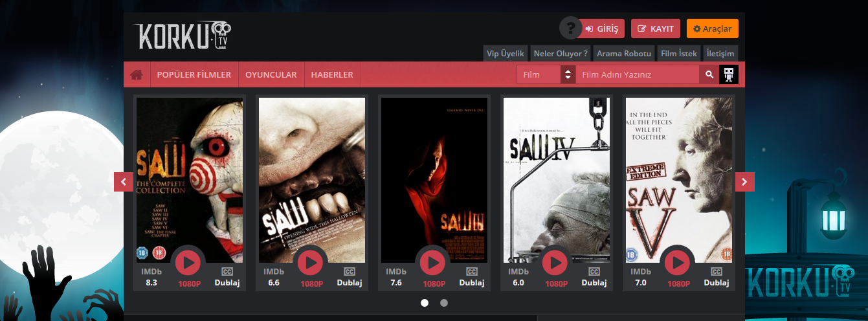
Task: Play the Saw IV movie
Action: click(555, 262)
